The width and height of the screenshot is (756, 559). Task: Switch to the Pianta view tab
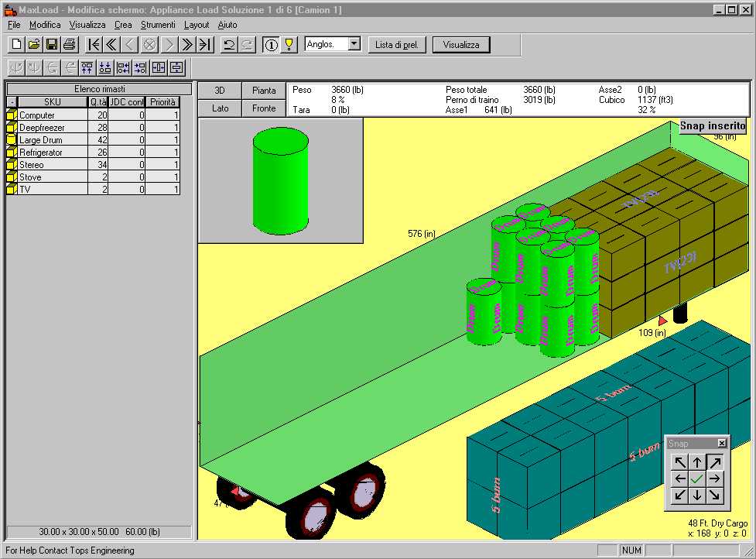pyautogui.click(x=264, y=91)
